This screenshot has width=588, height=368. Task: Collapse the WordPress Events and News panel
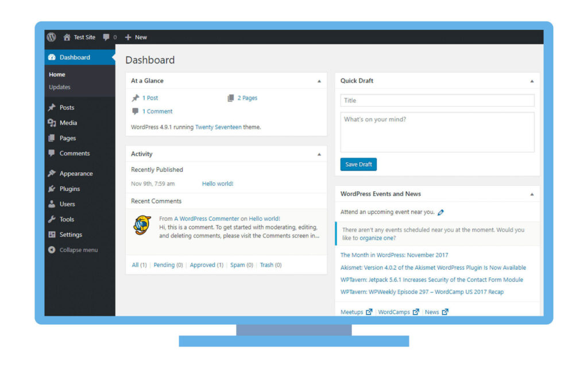533,194
